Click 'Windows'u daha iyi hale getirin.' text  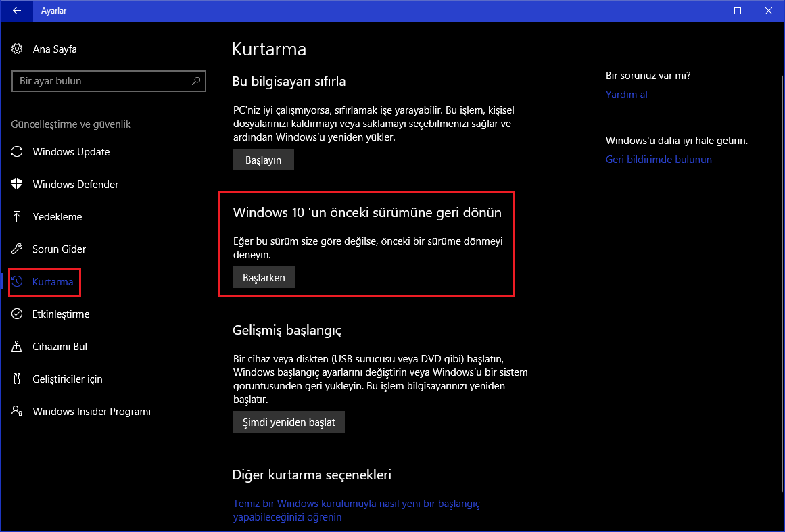[677, 141]
